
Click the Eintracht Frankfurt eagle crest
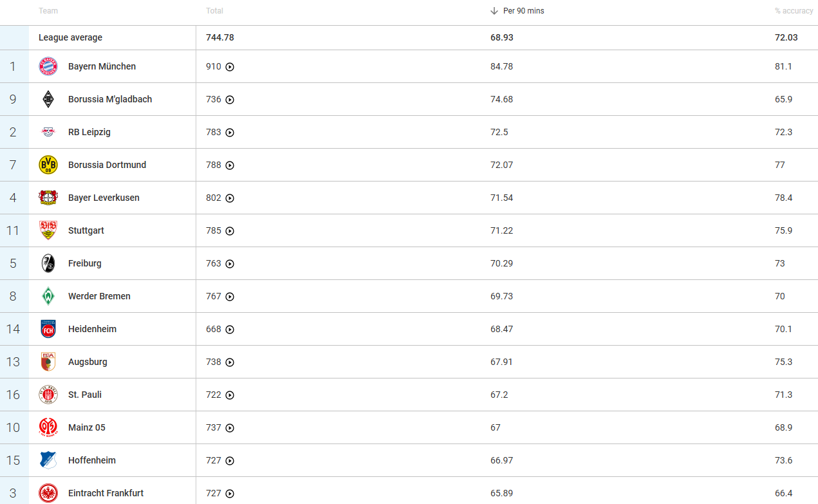point(48,493)
